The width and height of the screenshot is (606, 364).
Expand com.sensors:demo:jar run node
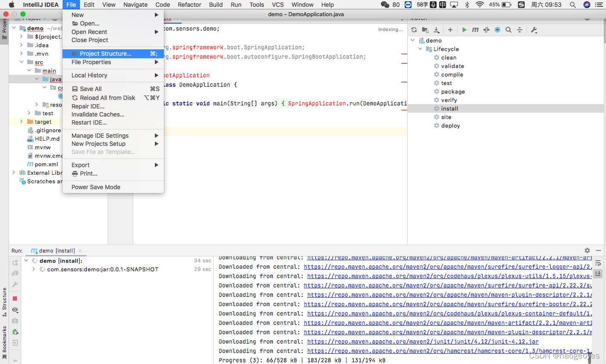[34, 269]
